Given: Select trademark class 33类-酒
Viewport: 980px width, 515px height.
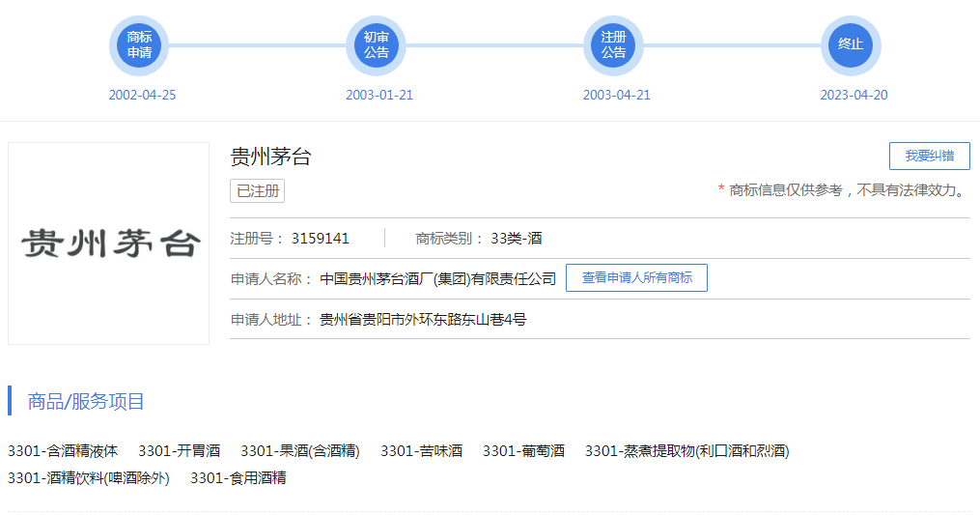Looking at the screenshot, I should (517, 239).
